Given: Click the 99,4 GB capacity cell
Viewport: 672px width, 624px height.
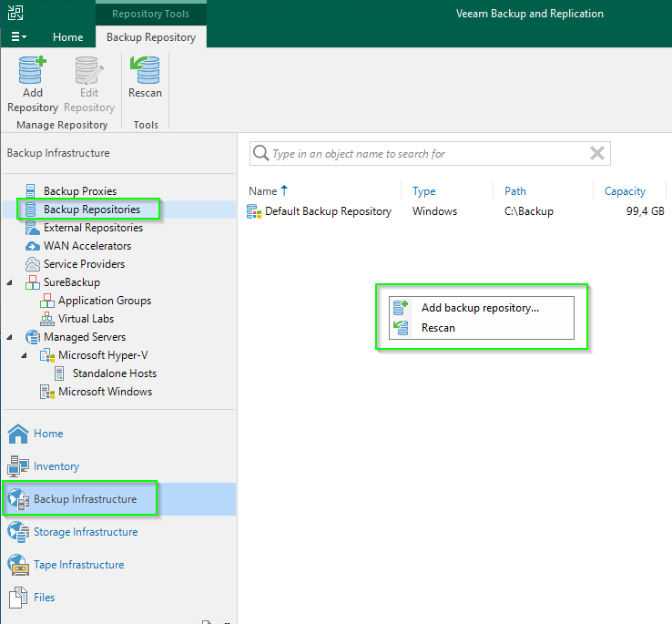Looking at the screenshot, I should pos(645,211).
